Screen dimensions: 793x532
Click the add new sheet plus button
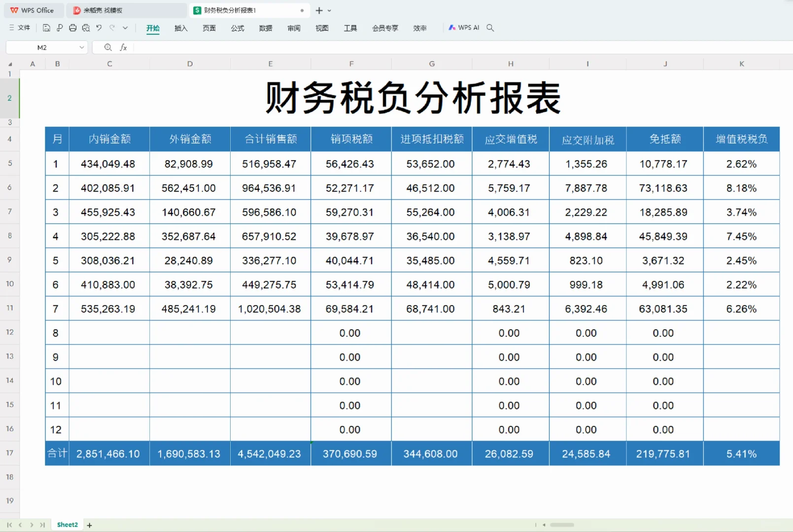coord(89,525)
